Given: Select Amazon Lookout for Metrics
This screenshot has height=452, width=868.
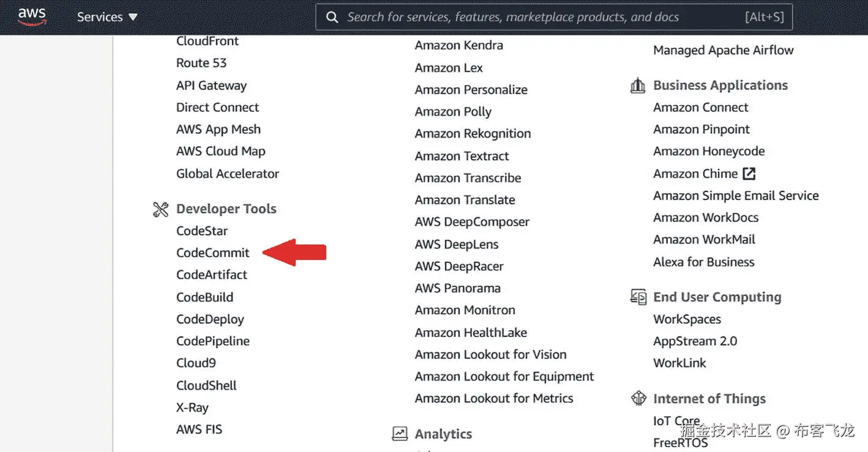Looking at the screenshot, I should click(494, 398).
